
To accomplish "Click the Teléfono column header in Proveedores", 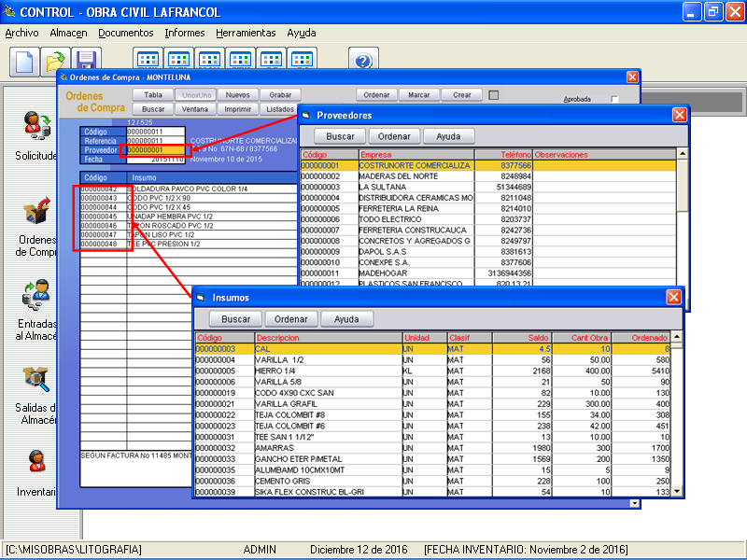I will coord(503,154).
